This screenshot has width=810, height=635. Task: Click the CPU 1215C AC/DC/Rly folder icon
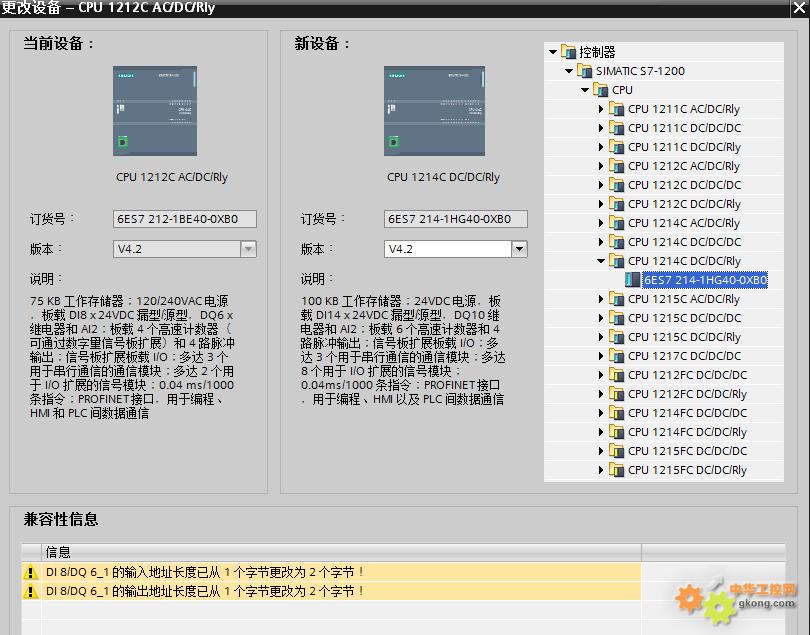click(x=616, y=299)
